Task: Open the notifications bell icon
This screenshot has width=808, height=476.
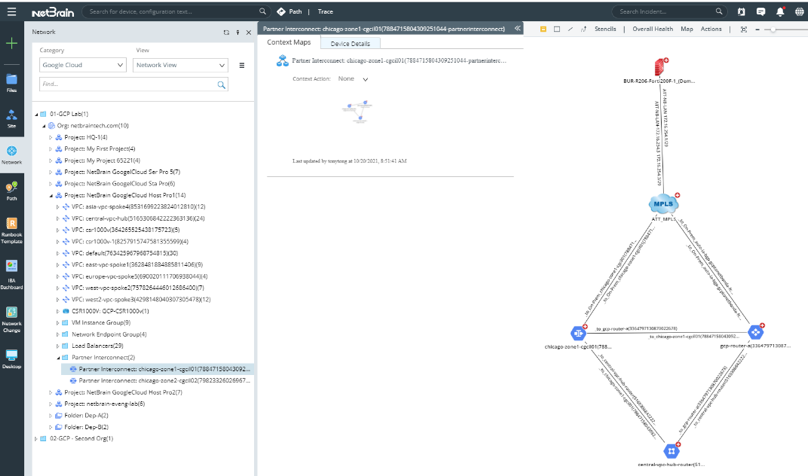Action: coord(780,11)
